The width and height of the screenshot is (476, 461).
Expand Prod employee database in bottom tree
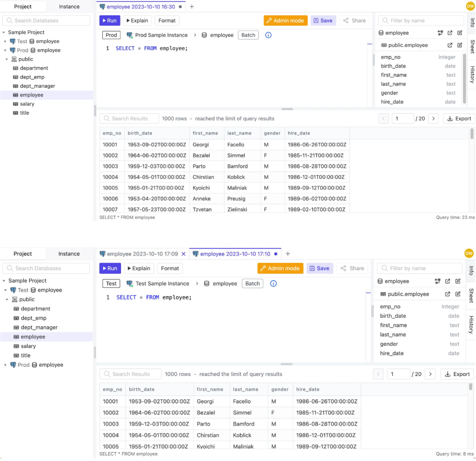tap(5, 365)
